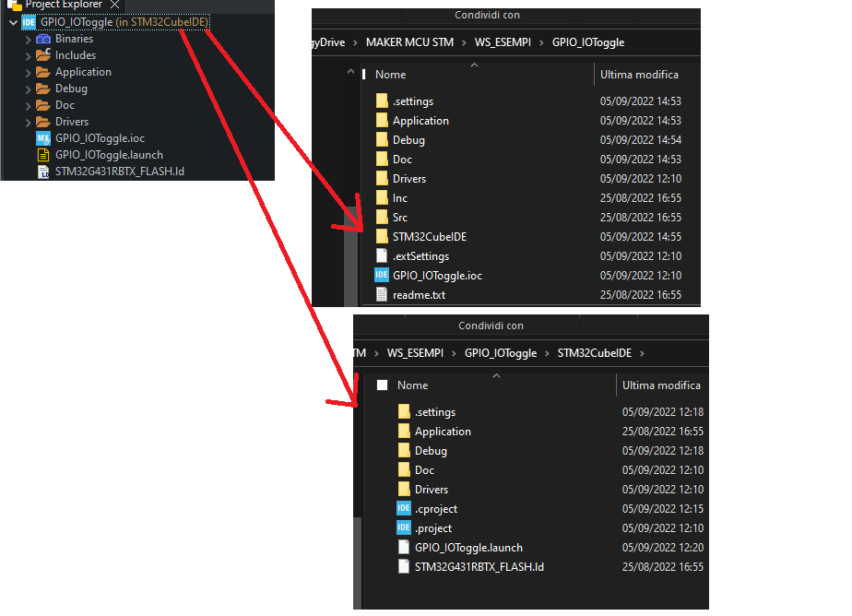Go to WS_ESEMPI in the upper window breadcrumb
This screenshot has width=852, height=616.
503,42
